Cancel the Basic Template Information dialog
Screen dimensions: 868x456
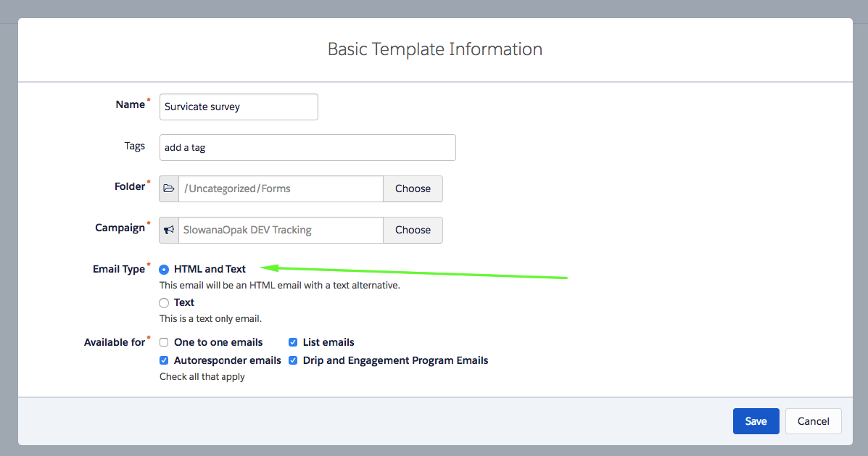[x=813, y=421]
